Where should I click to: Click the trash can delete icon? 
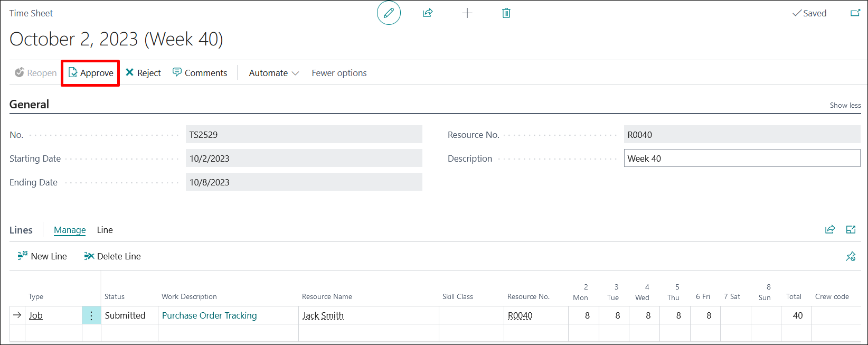pyautogui.click(x=506, y=13)
